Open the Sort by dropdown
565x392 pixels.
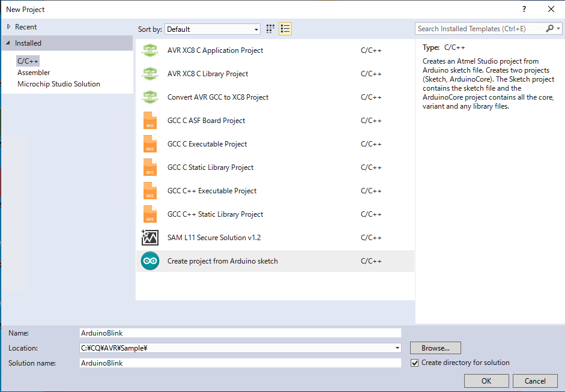(x=213, y=29)
